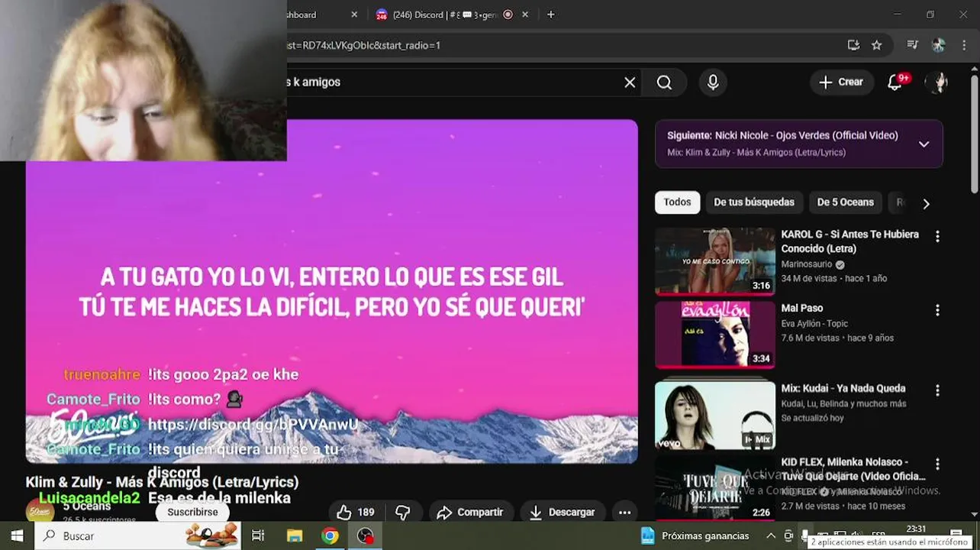Open Windows Start menu

[17, 535]
